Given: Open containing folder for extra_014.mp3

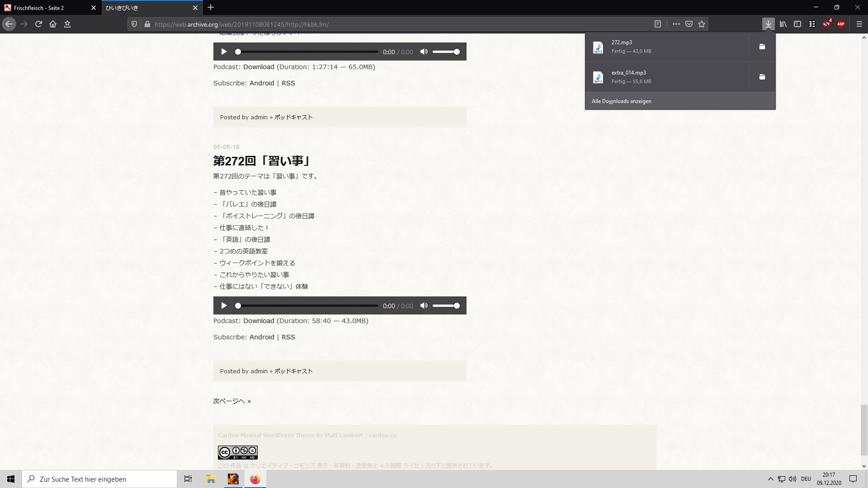Looking at the screenshot, I should pos(762,77).
